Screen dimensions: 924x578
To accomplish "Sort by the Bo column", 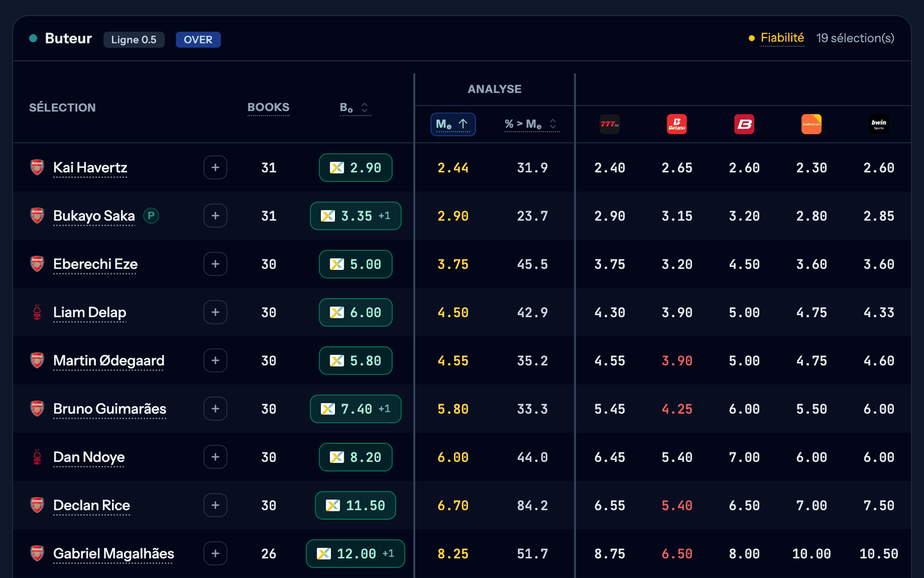I will pyautogui.click(x=355, y=108).
